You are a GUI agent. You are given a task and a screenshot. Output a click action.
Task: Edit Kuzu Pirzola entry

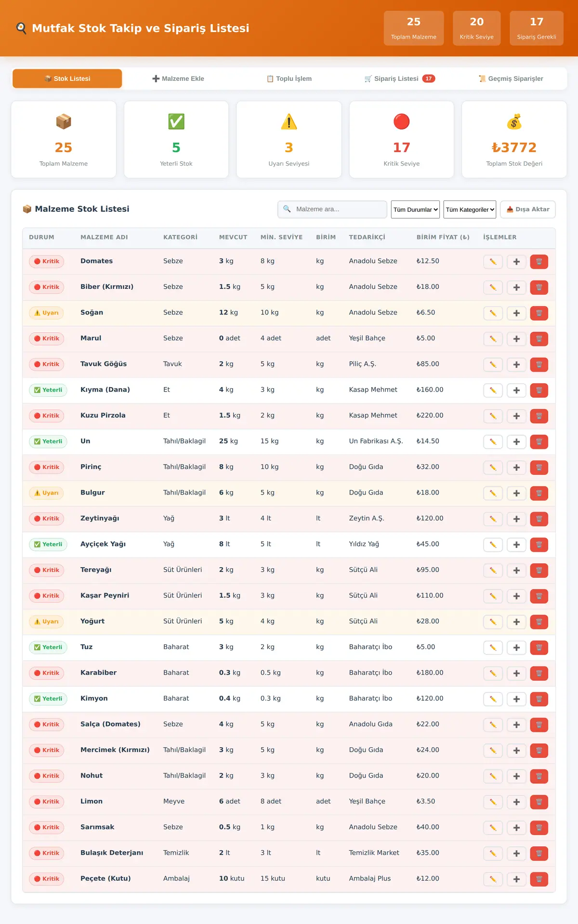(493, 416)
